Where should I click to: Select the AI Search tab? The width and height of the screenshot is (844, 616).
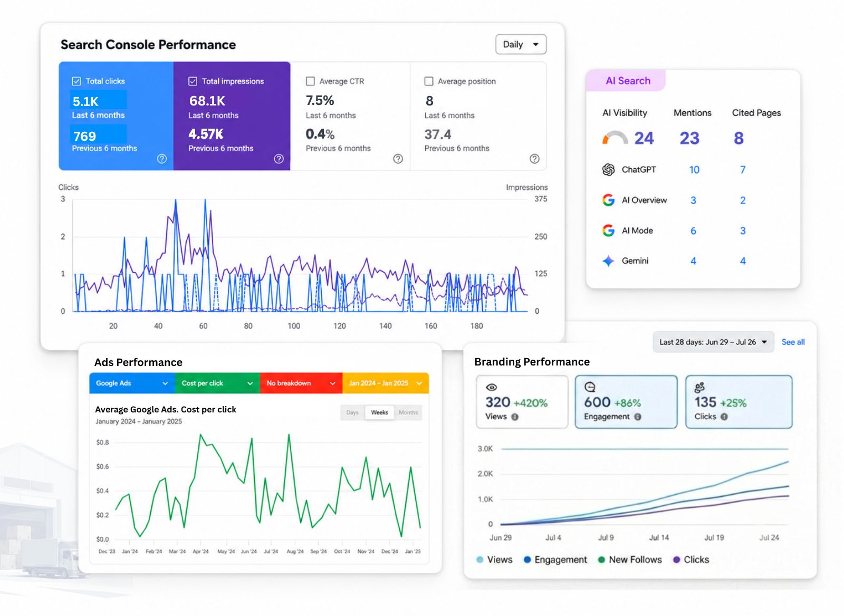pyautogui.click(x=627, y=81)
